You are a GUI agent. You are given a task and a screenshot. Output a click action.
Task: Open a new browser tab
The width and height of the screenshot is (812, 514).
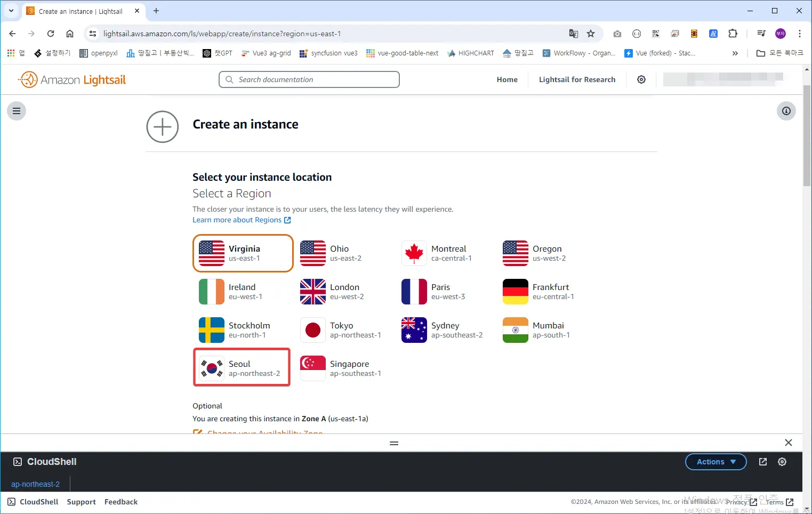(x=156, y=11)
